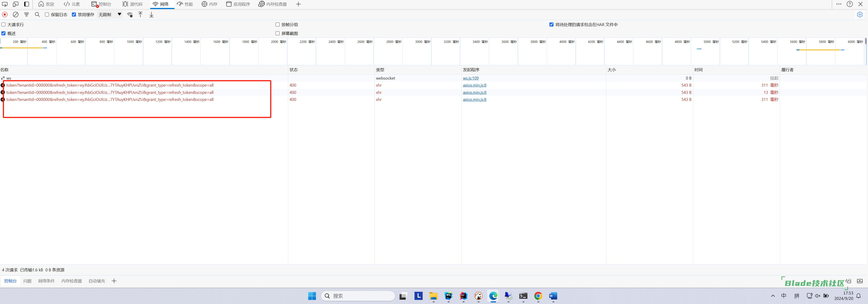Image resolution: width=868 pixels, height=304 pixels.
Task: Expand quick view panel icon at bottom right
Action: [x=860, y=281]
